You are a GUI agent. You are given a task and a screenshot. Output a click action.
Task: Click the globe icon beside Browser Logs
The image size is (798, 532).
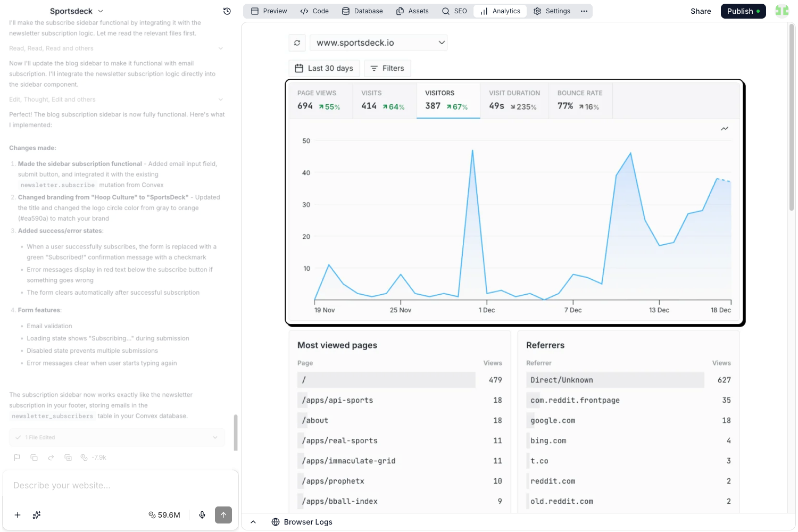[x=276, y=522]
